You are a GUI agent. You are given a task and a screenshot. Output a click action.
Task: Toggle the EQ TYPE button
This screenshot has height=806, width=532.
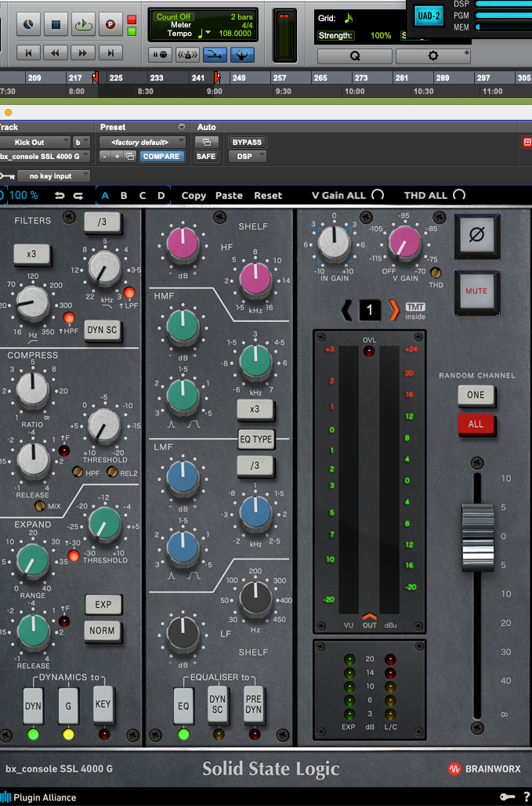click(255, 439)
